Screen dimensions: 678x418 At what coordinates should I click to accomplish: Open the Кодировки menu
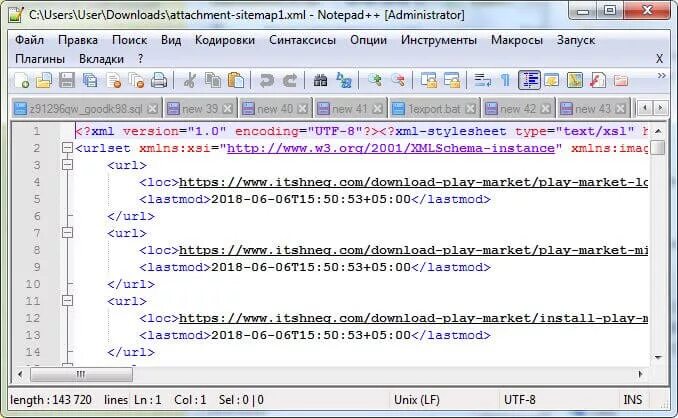click(225, 40)
